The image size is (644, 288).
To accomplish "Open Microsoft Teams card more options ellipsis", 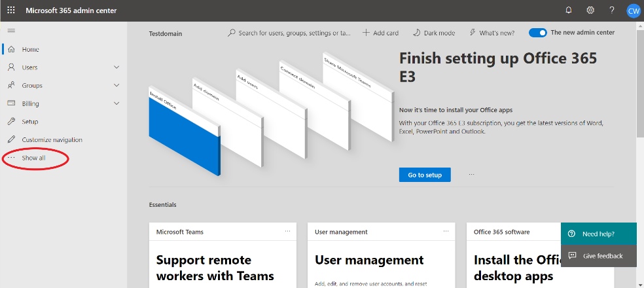I will pos(287,232).
